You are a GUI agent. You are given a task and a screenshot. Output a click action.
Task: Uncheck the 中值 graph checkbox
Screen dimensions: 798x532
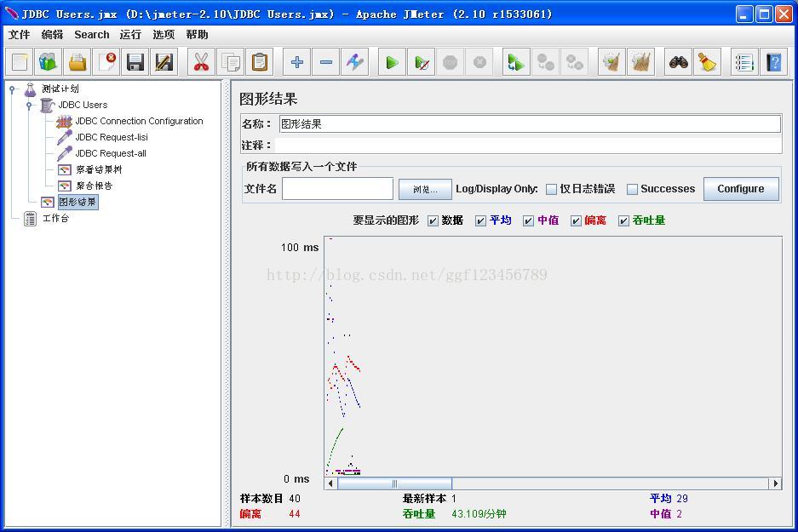(x=528, y=220)
